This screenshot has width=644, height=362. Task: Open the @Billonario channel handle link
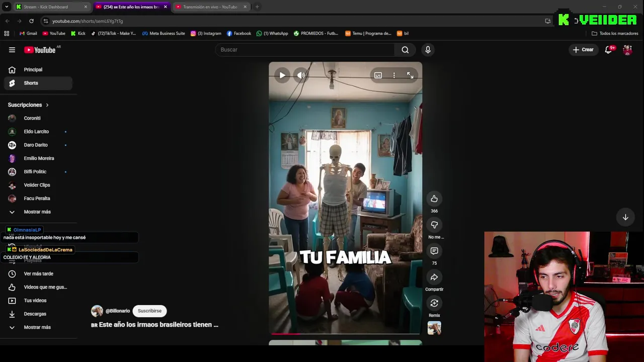pos(118,311)
